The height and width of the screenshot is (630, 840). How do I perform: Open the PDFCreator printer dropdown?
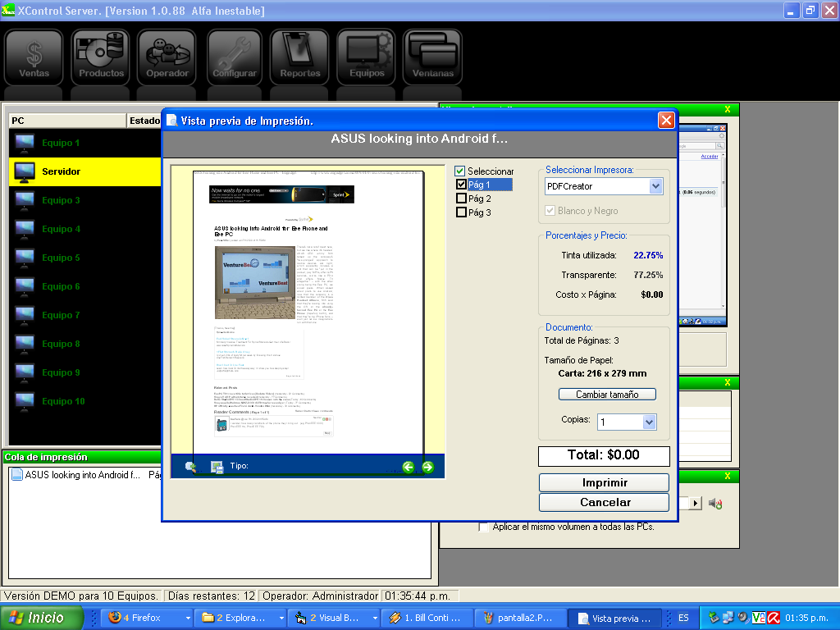point(655,186)
